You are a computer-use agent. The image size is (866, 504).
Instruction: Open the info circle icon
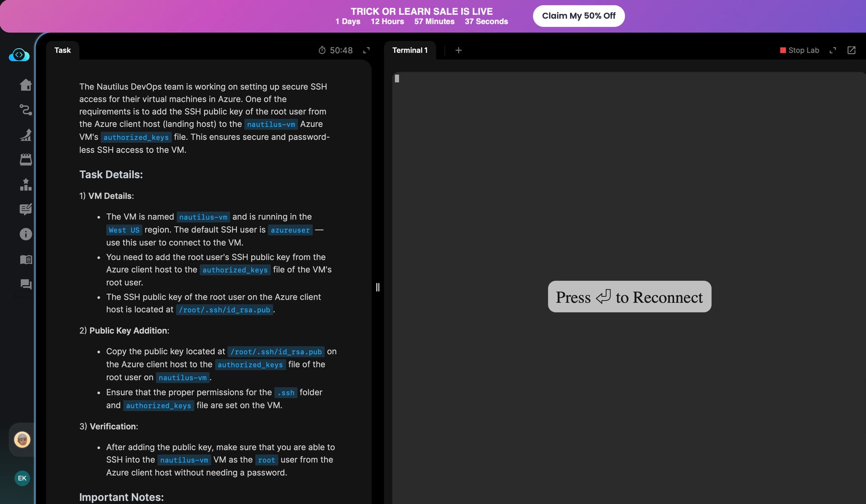point(26,234)
